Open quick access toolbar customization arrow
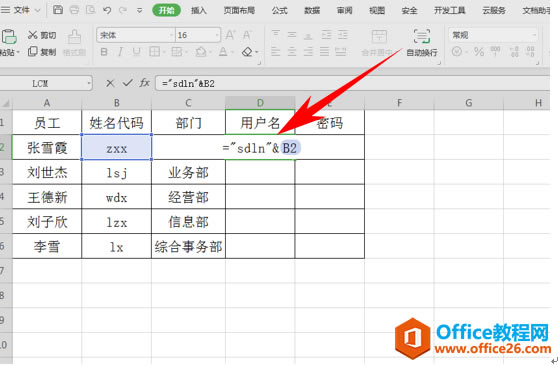 140,11
